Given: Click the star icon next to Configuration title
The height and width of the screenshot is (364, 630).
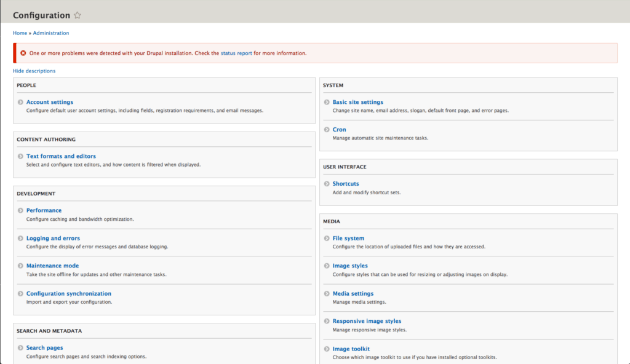Looking at the screenshot, I should point(78,15).
